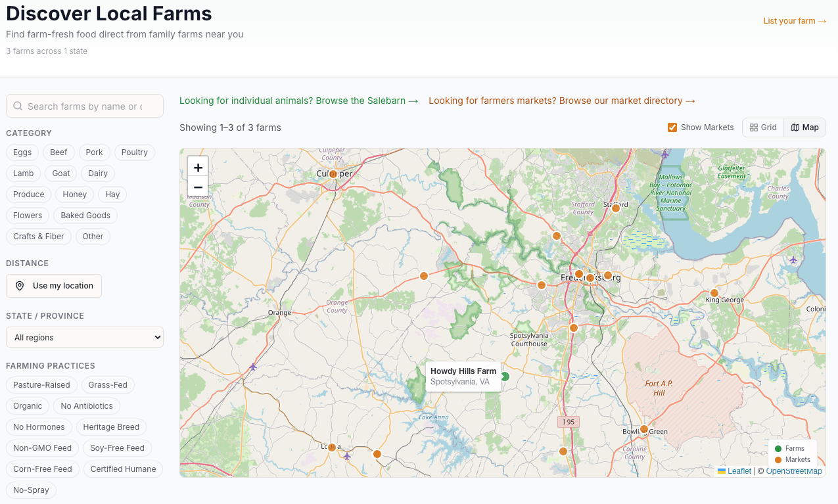Enable the Grass-Fed farming practice filter
This screenshot has height=504, width=838.
tap(108, 384)
